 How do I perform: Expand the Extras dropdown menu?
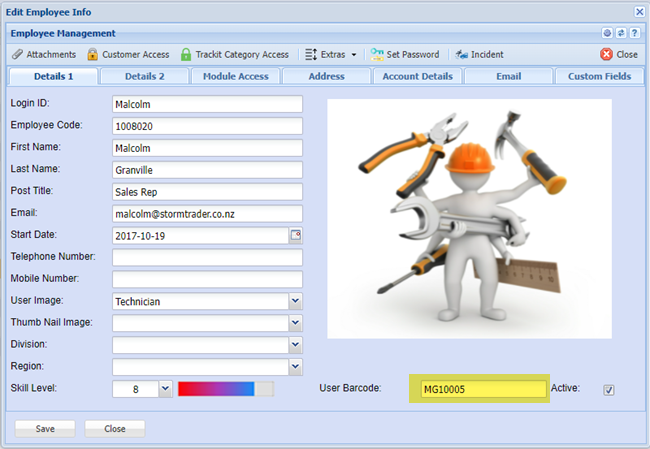click(x=331, y=54)
